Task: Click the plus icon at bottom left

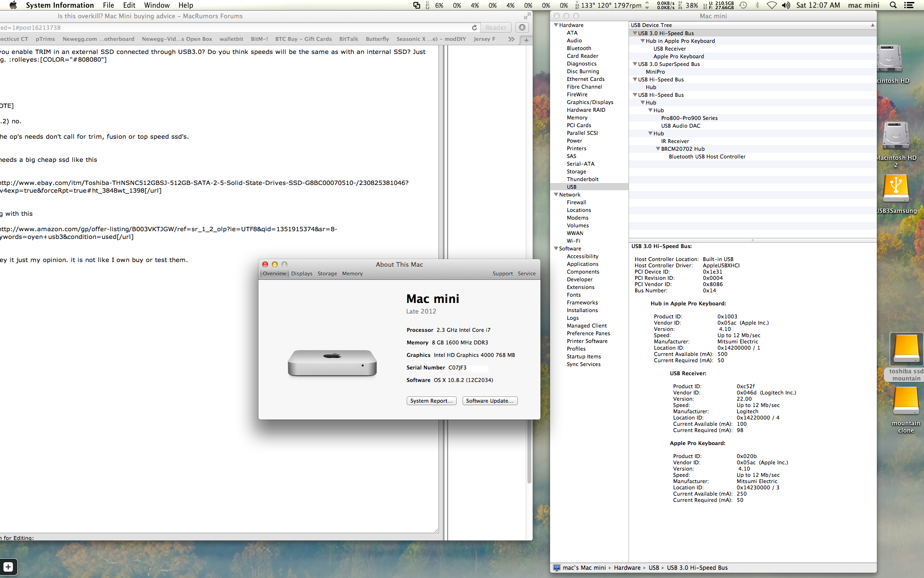Action: point(8,567)
